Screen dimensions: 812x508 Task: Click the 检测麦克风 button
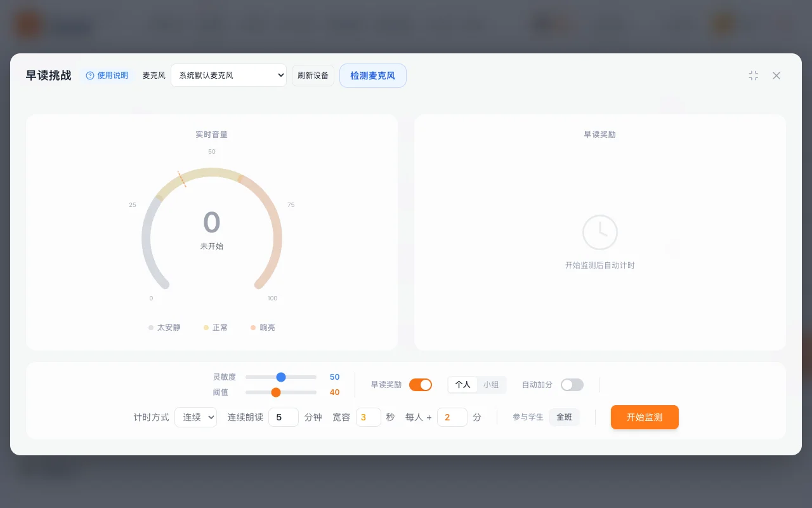pyautogui.click(x=373, y=76)
